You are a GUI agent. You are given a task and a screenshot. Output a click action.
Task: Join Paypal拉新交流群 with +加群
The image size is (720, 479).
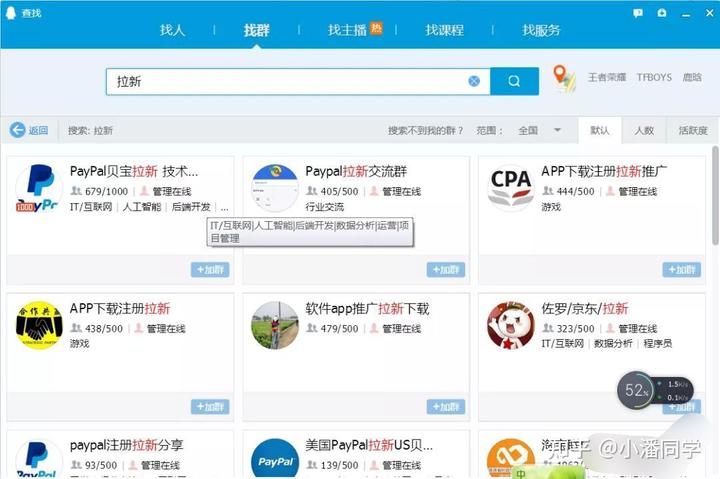[445, 270]
